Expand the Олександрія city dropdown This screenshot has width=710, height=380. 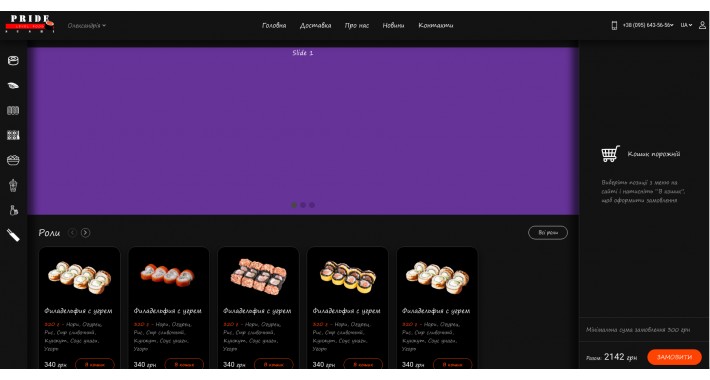pyautogui.click(x=86, y=26)
